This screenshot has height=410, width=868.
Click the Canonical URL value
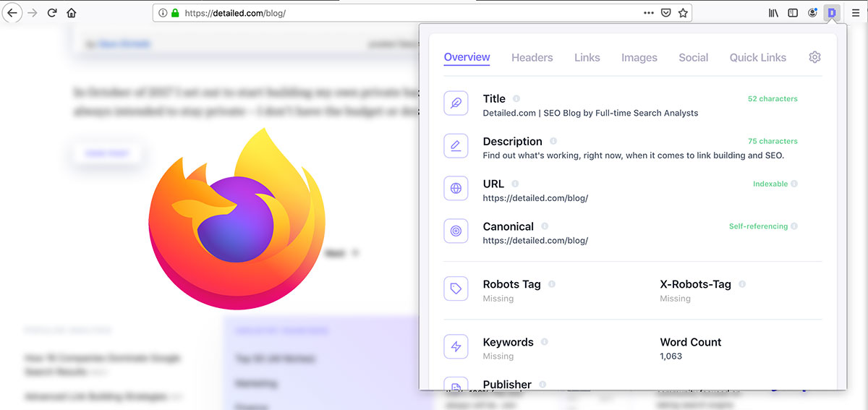pos(535,241)
